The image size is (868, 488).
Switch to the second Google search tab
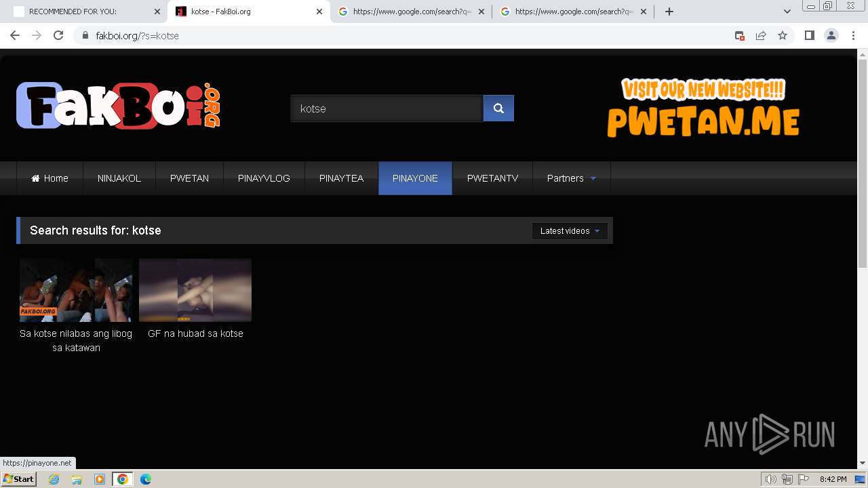[574, 12]
